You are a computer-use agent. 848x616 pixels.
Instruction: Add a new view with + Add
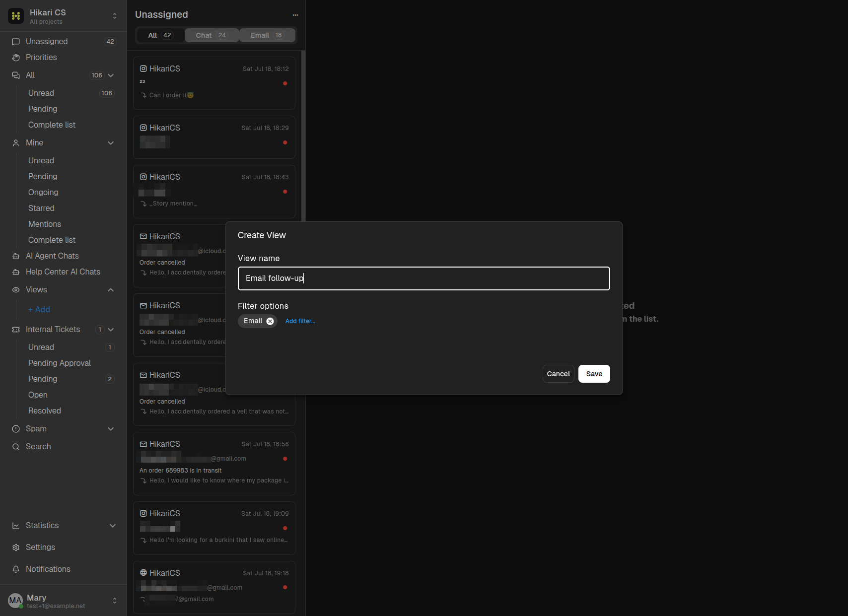click(x=39, y=310)
